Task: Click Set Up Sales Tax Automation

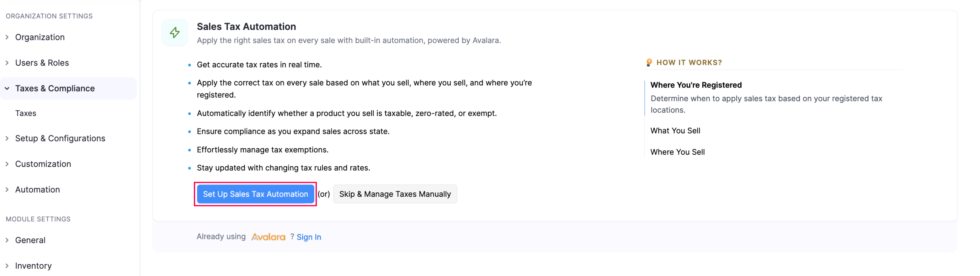Action: point(255,194)
